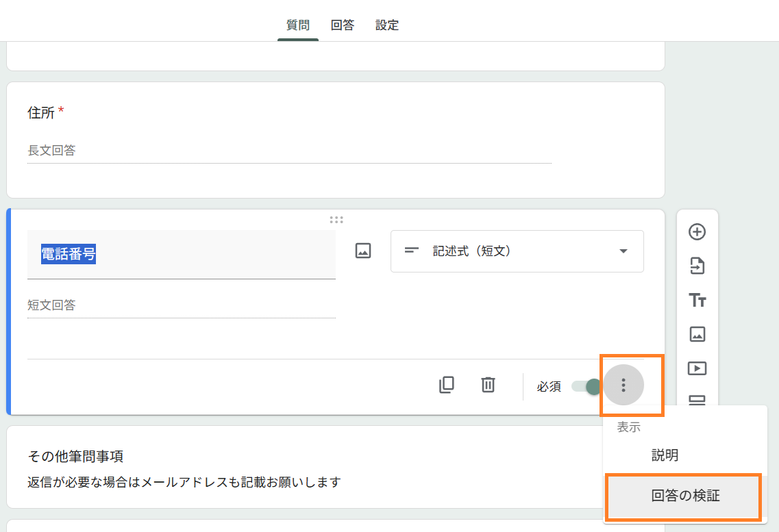Open the 設定 tab

(387, 25)
